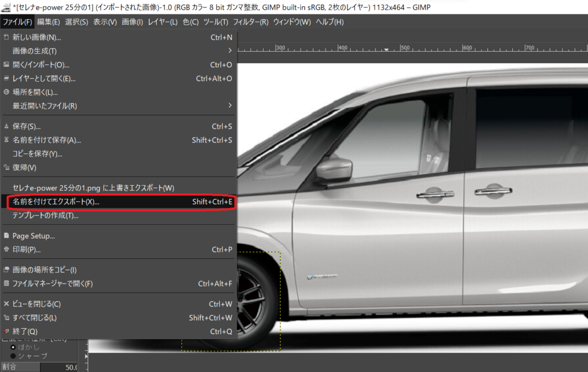Click the quit icon beside 終了(Q)
The image size is (588, 372).
click(x=6, y=331)
